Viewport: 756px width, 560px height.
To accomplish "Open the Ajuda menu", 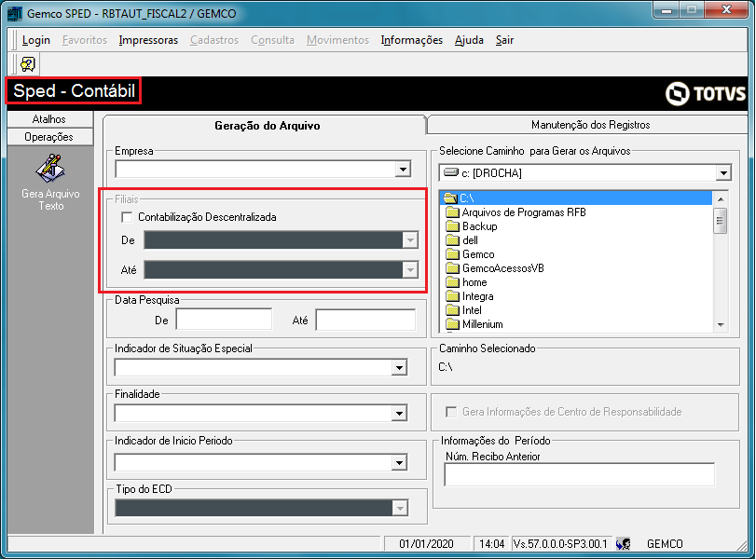I will pyautogui.click(x=469, y=40).
